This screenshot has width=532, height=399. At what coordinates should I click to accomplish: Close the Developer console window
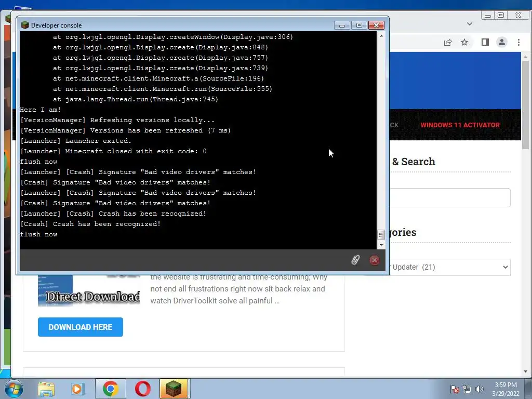coord(376,25)
